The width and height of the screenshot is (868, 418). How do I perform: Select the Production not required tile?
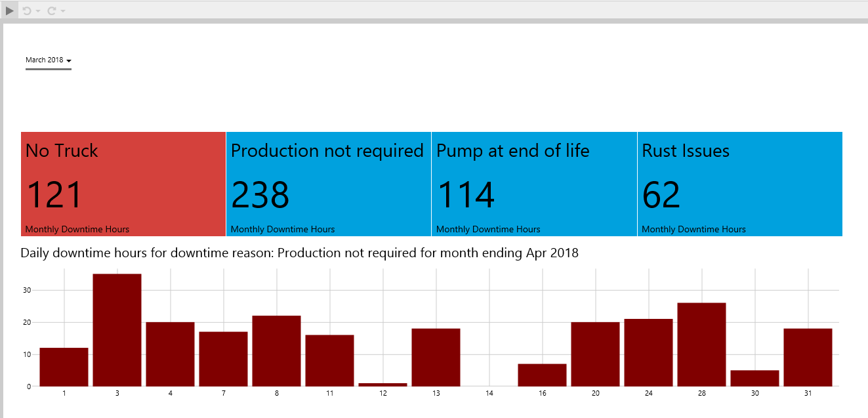click(328, 184)
